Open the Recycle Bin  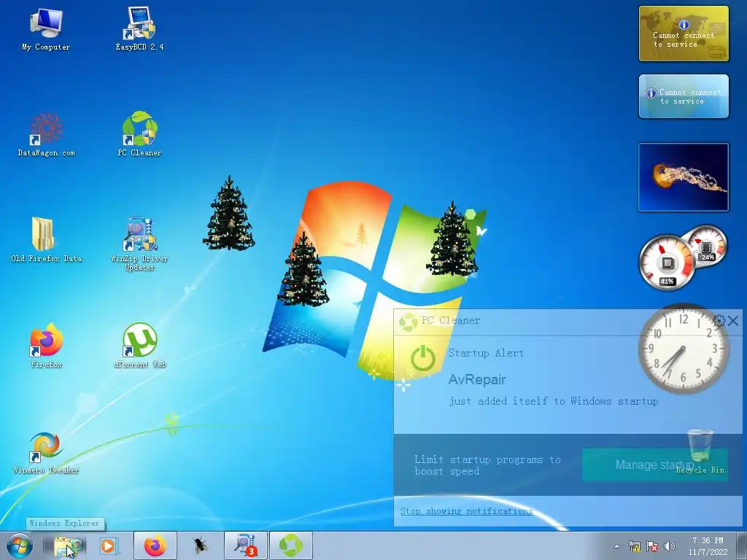click(x=700, y=451)
